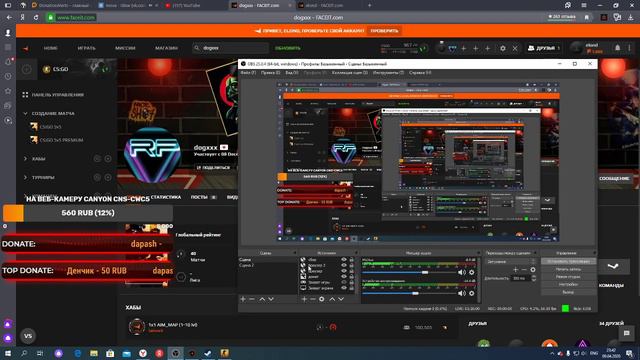Mute the first mixer channel speaker icon
640x360 pixels.
[x=462, y=272]
